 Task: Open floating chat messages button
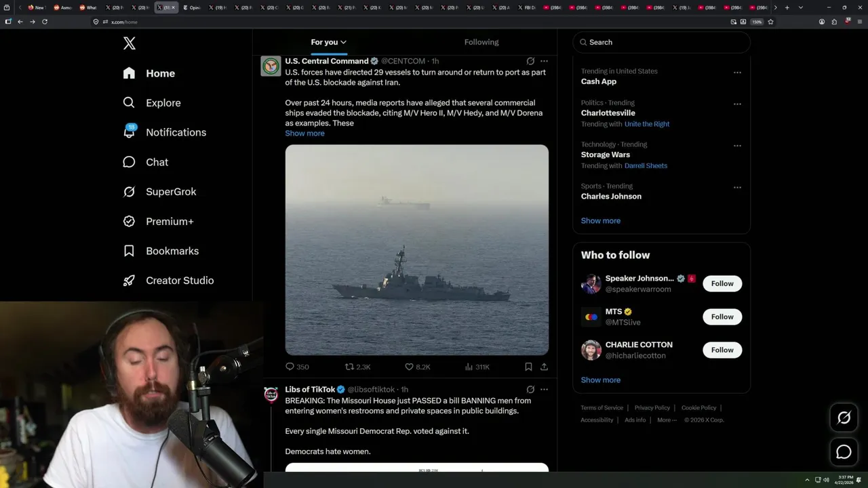click(x=844, y=451)
